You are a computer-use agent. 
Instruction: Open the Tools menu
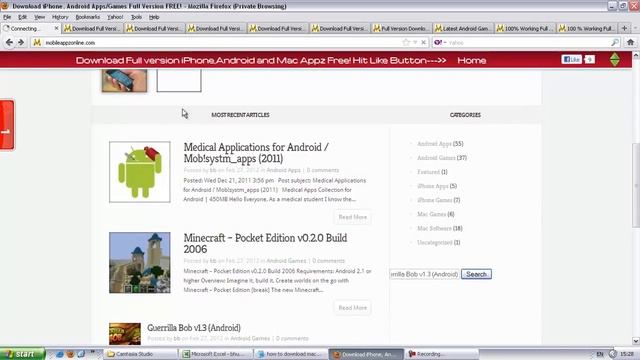click(x=136, y=17)
